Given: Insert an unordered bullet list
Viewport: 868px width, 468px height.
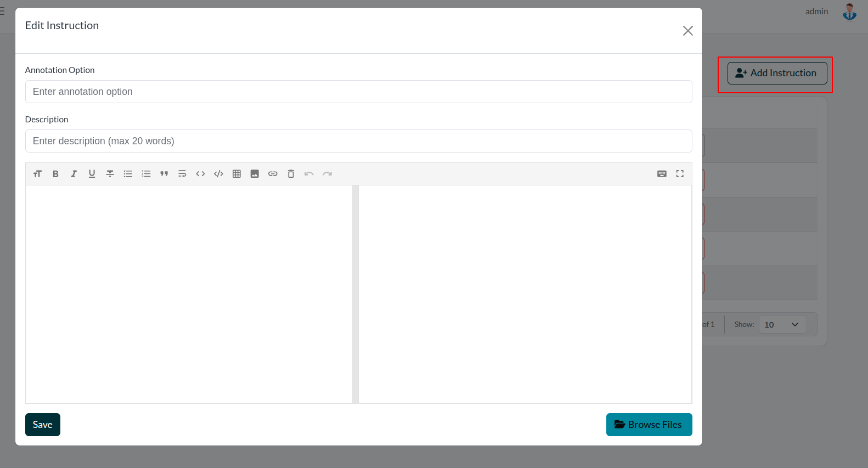Looking at the screenshot, I should (128, 174).
